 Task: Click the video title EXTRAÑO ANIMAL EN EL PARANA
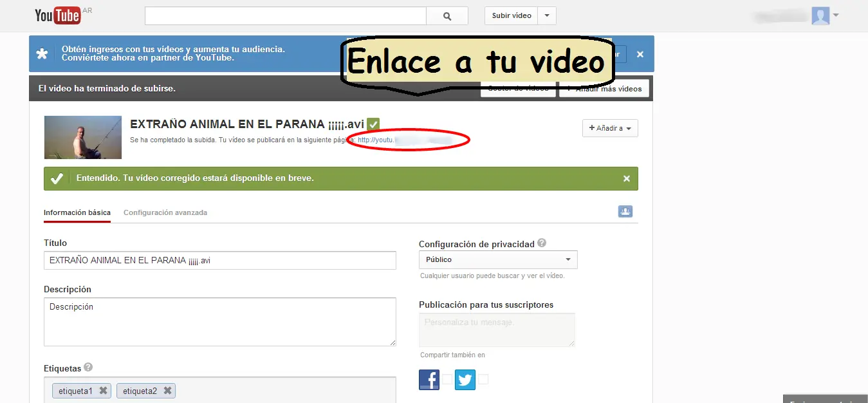[x=247, y=124]
